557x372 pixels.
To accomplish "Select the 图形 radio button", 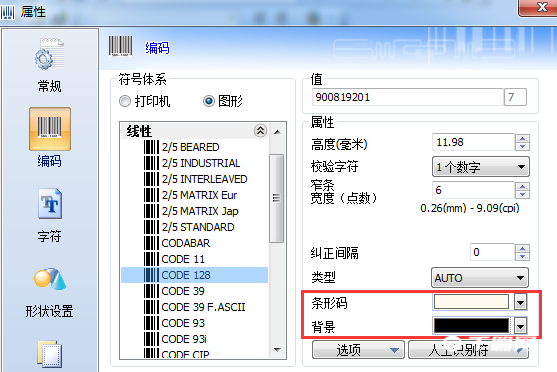I will (x=209, y=101).
